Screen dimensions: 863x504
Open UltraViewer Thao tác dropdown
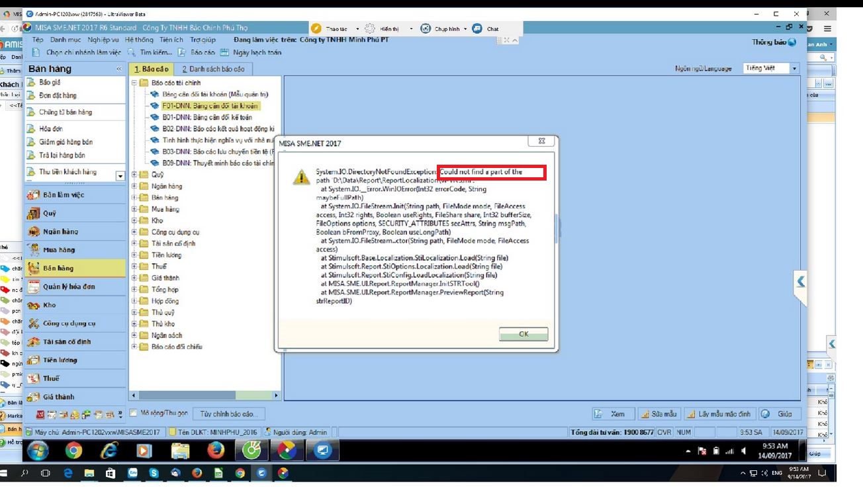(336, 28)
